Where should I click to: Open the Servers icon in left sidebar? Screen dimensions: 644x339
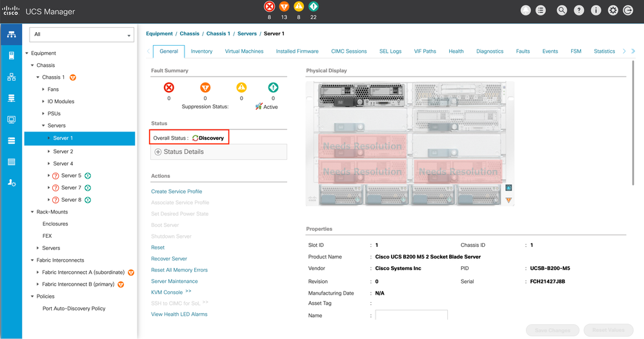[11, 55]
